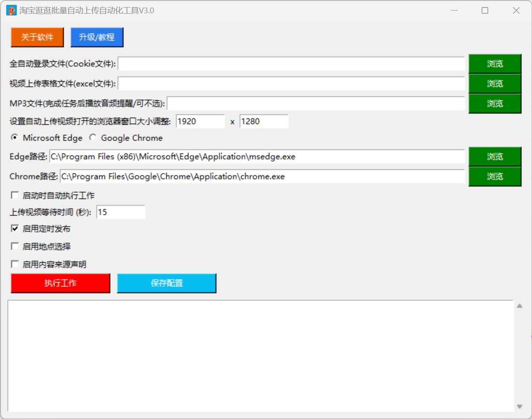Edit the browser width field showing 1920
Screen dimensions: 532x419
click(x=201, y=121)
